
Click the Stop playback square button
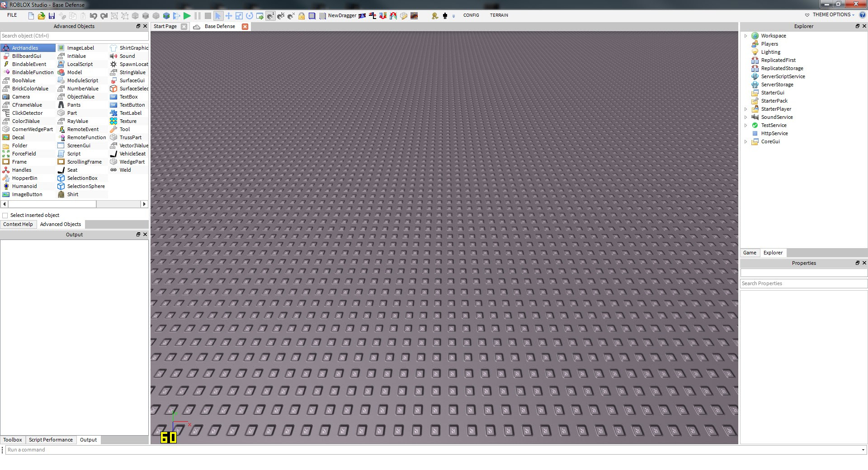[x=208, y=16]
